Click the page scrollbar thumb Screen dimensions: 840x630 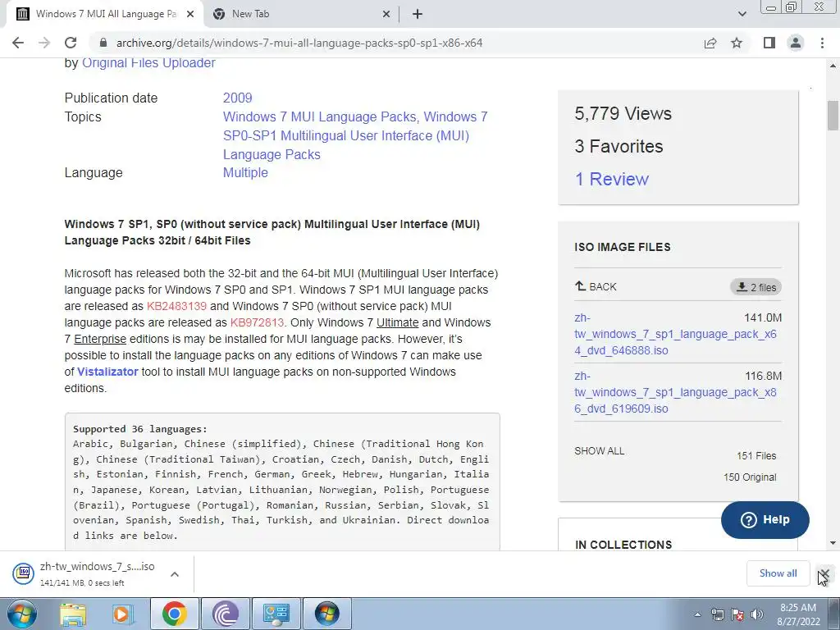click(x=833, y=115)
